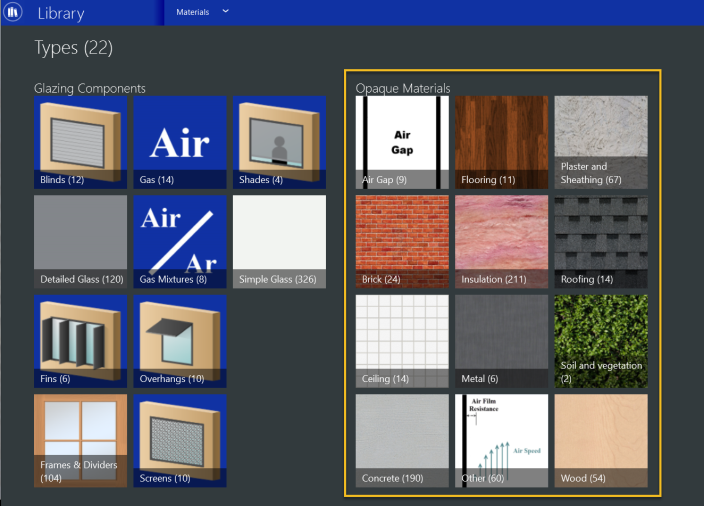Select the Metal (6) tile
This screenshot has height=506, width=704.
[x=502, y=341]
